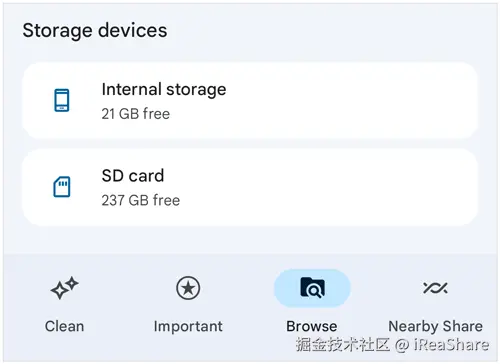Tap the sparkle Clean icon
500x364 pixels.
pos(64,288)
